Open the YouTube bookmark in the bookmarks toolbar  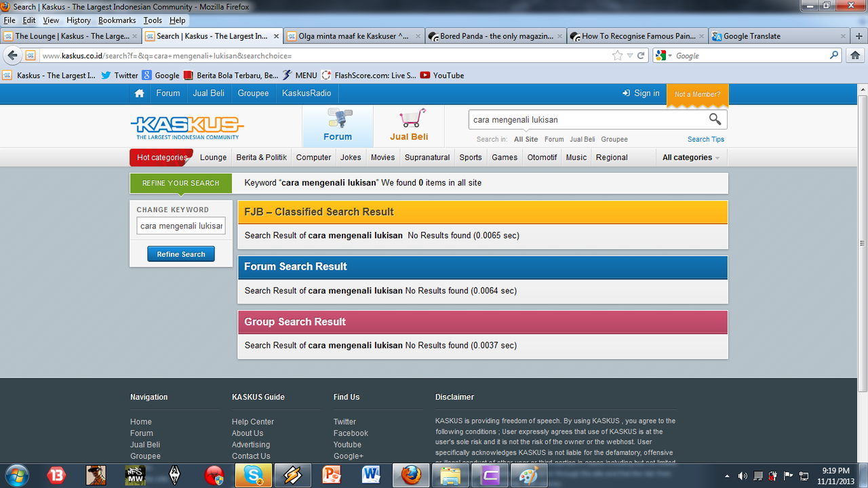(442, 75)
